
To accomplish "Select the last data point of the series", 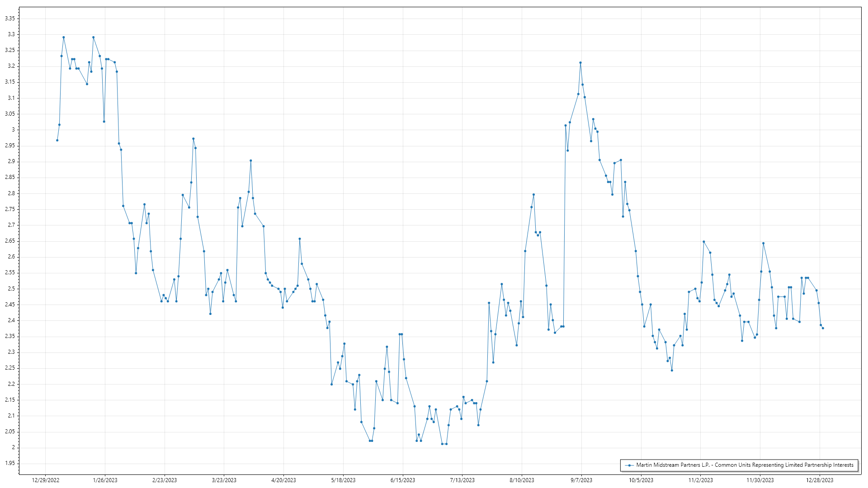I will pos(823,328).
